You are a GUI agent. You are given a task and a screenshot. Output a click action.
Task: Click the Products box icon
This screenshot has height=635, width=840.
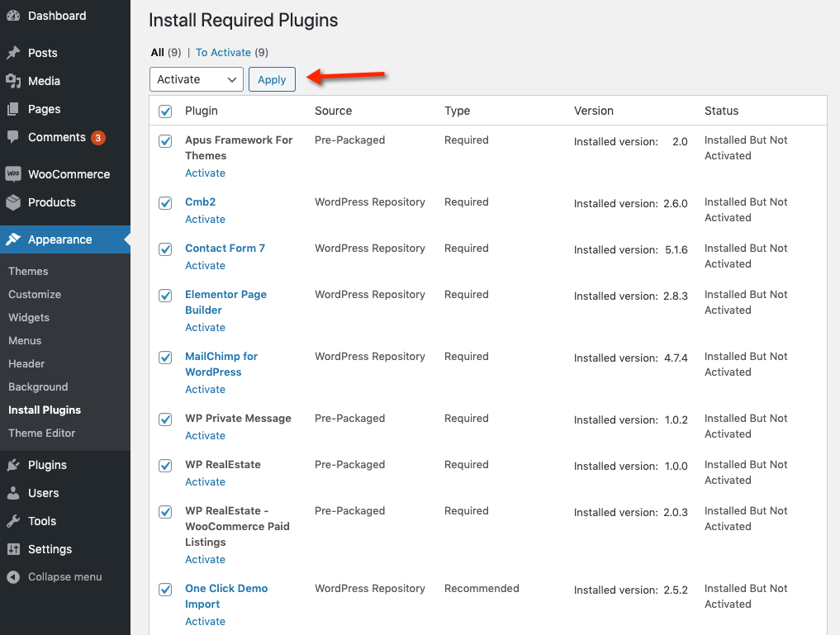[13, 202]
